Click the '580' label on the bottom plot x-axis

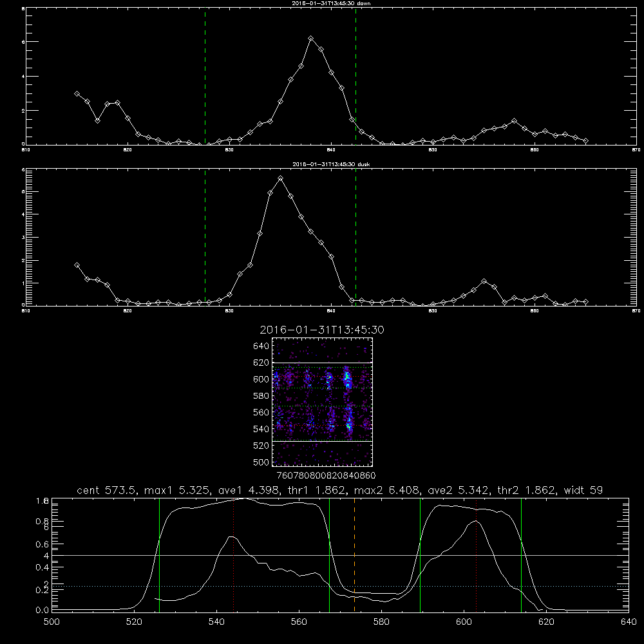pyautogui.click(x=381, y=622)
